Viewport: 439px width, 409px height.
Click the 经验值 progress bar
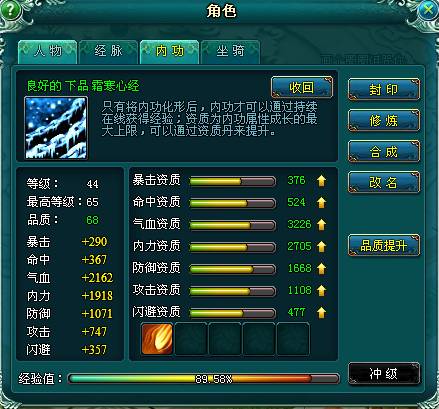pyautogui.click(x=203, y=378)
